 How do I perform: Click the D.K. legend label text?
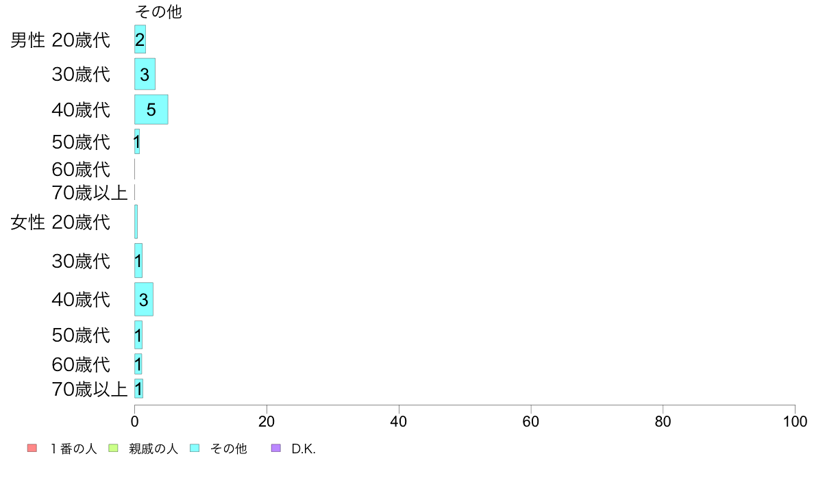[304, 449]
